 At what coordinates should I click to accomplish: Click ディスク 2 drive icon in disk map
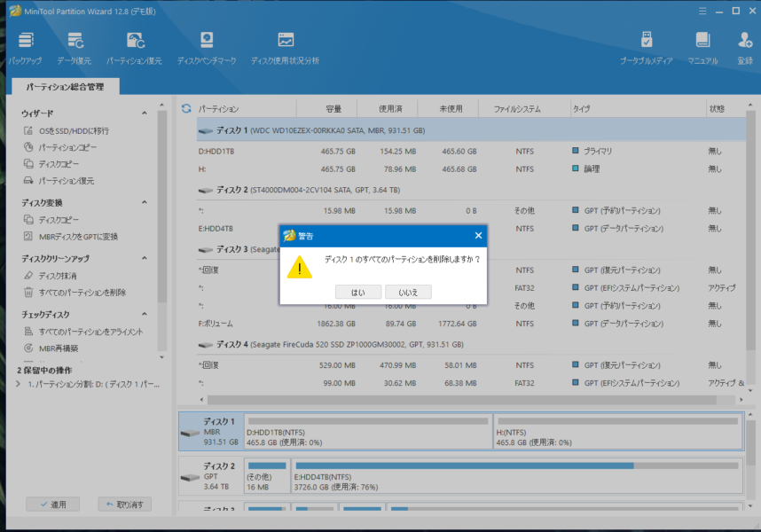point(190,478)
